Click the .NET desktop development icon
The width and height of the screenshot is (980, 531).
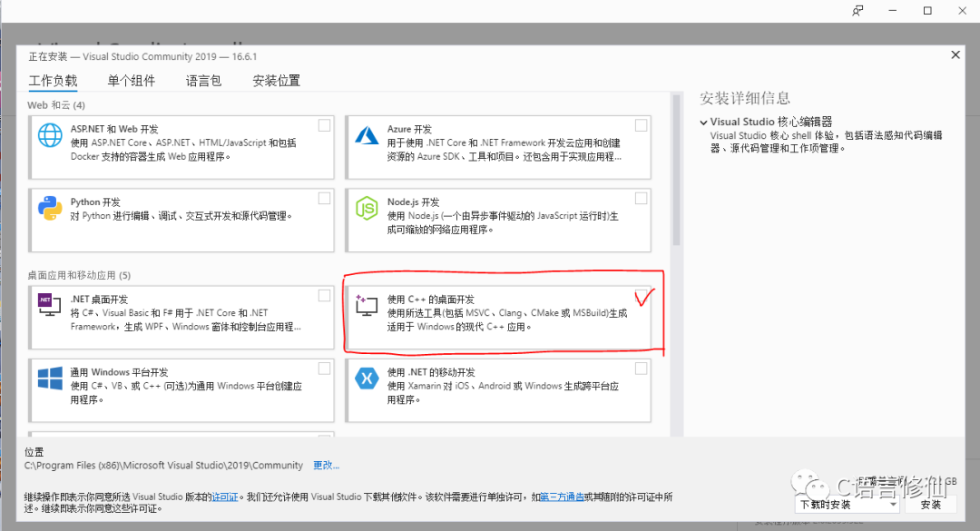(50, 305)
